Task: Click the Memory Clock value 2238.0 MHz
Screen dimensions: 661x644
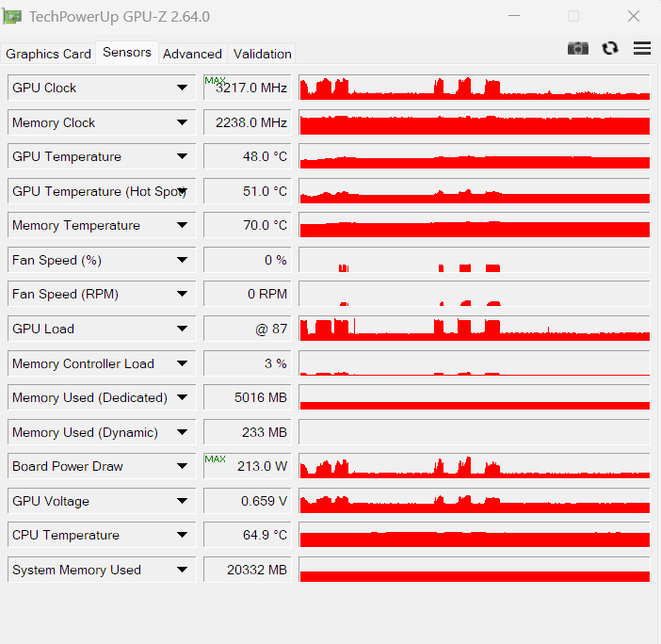Action: click(248, 122)
